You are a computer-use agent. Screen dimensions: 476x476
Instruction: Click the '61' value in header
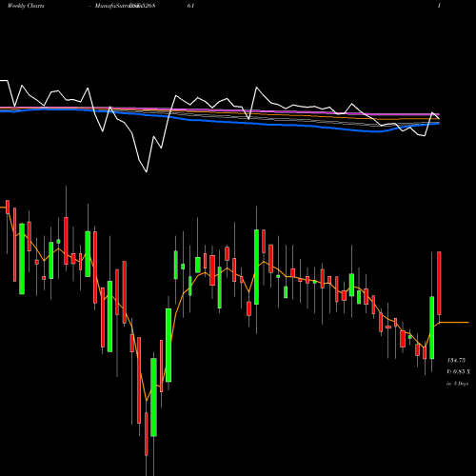[190, 6]
